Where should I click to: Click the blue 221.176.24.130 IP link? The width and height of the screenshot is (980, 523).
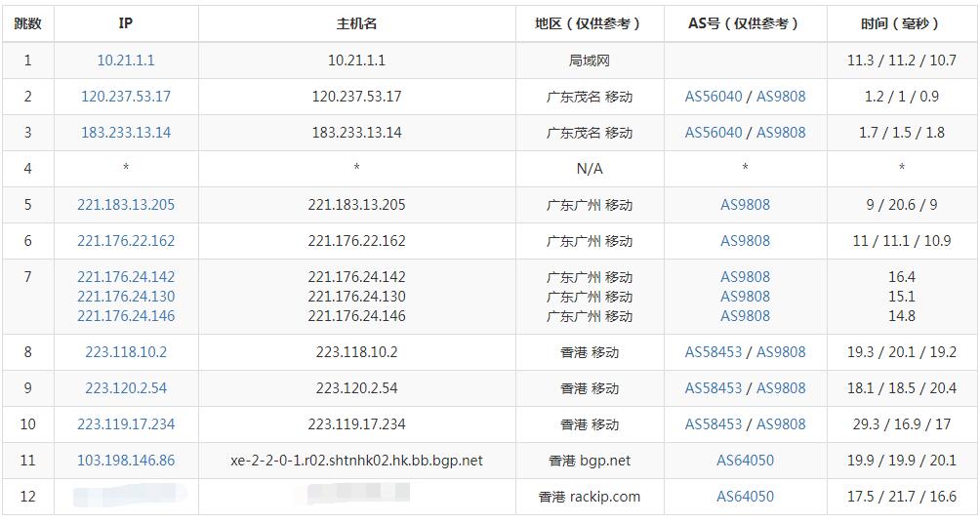click(x=126, y=297)
